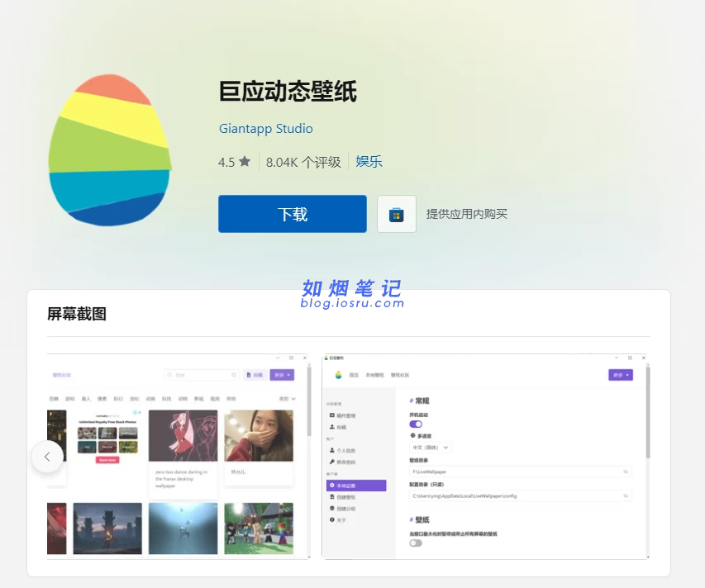This screenshot has height=588, width=705.
Task: Click the blue 下载 download button
Action: pos(293,214)
